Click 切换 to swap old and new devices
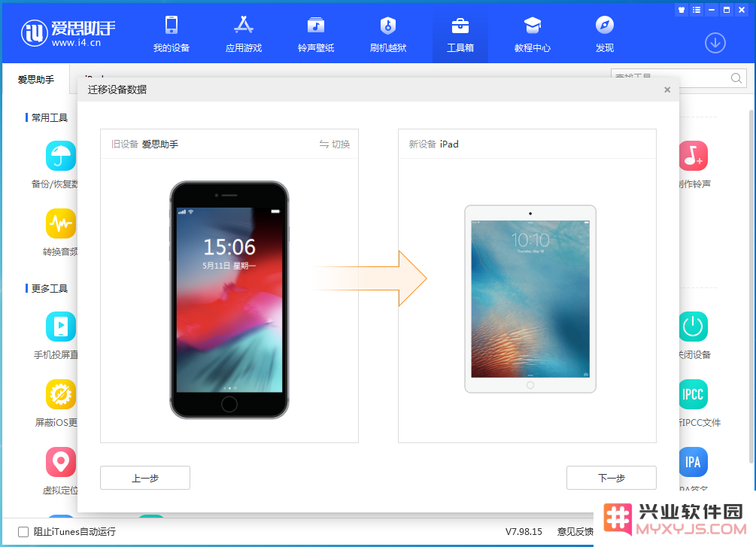The height and width of the screenshot is (547, 756). pos(335,144)
